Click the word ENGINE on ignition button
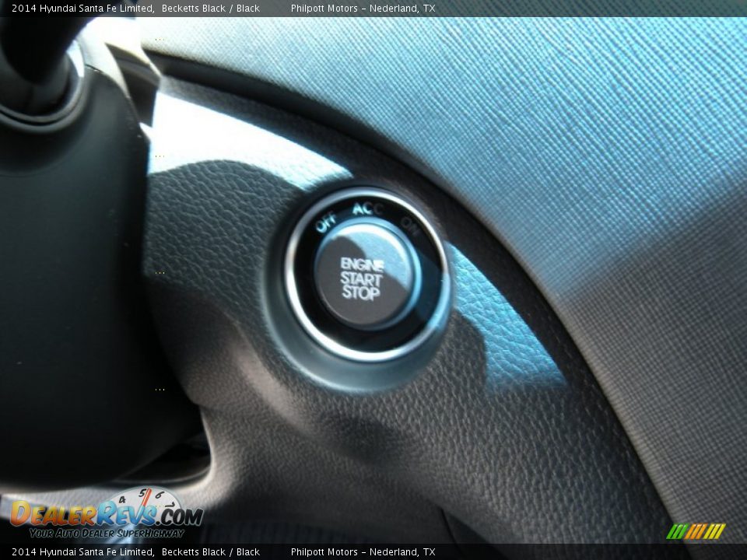747x560 pixels. pyautogui.click(x=362, y=264)
